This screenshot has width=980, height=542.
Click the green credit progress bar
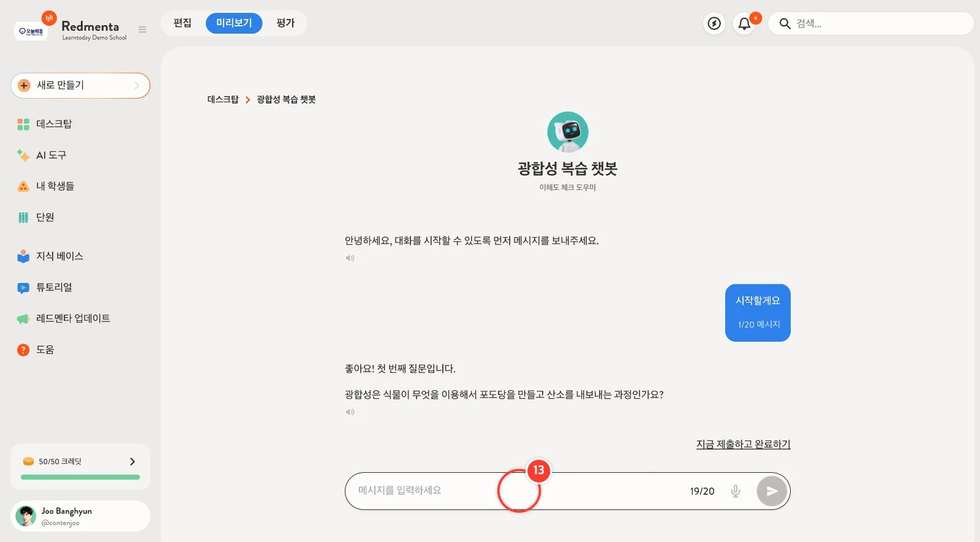tap(80, 477)
